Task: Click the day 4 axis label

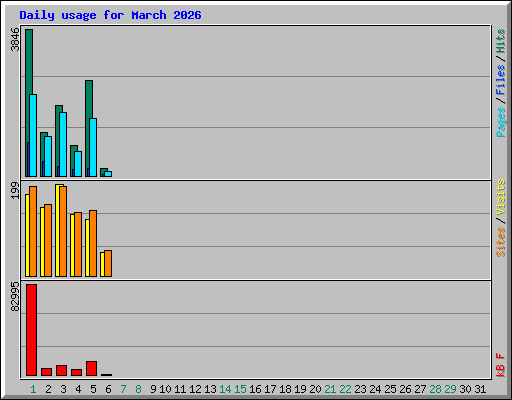Action: 78,389
